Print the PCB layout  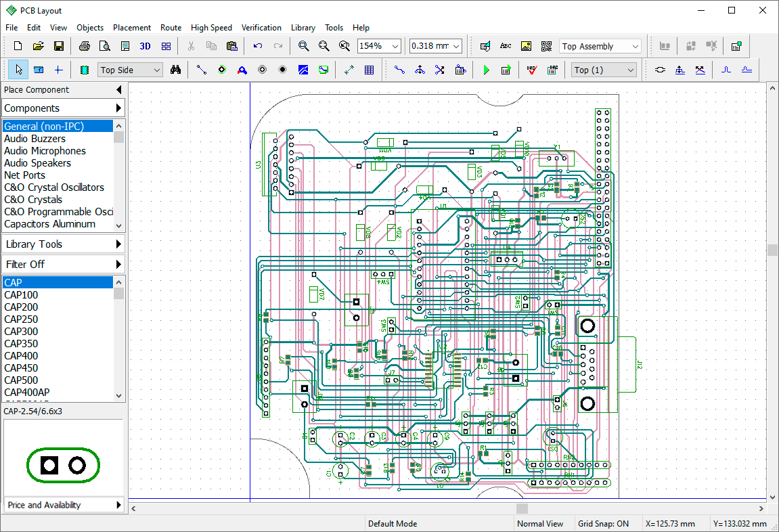(85, 46)
